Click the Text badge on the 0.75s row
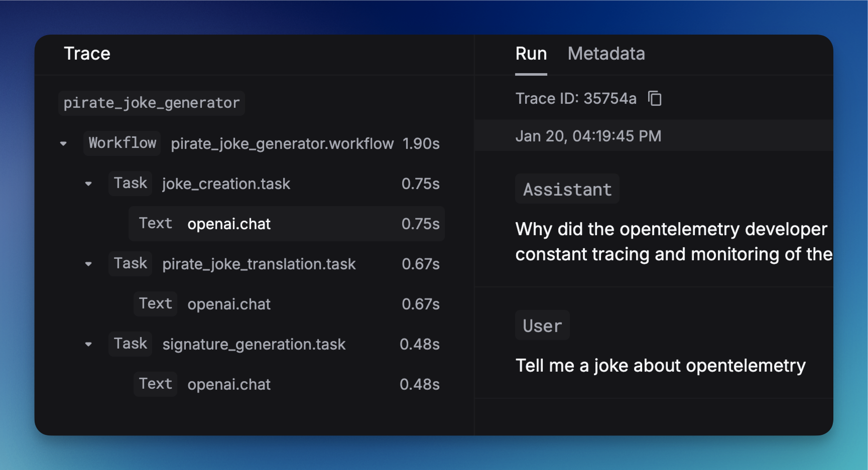Screen dimensions: 868x470 click(x=155, y=224)
